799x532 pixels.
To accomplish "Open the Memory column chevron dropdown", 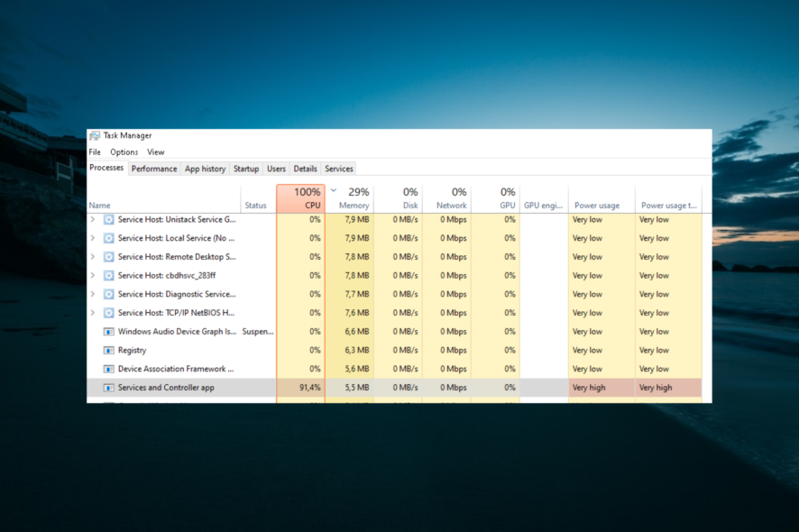I will tap(333, 191).
